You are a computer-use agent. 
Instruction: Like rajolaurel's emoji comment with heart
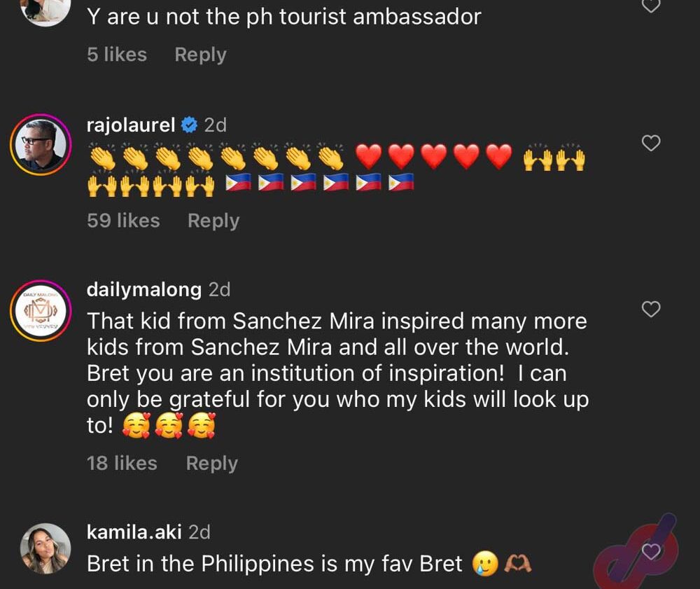click(x=651, y=144)
